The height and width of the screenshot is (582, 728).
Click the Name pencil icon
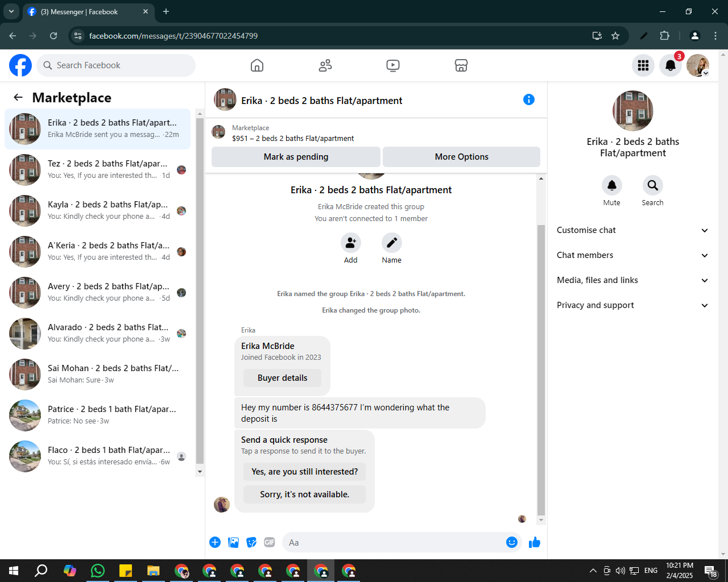point(392,243)
